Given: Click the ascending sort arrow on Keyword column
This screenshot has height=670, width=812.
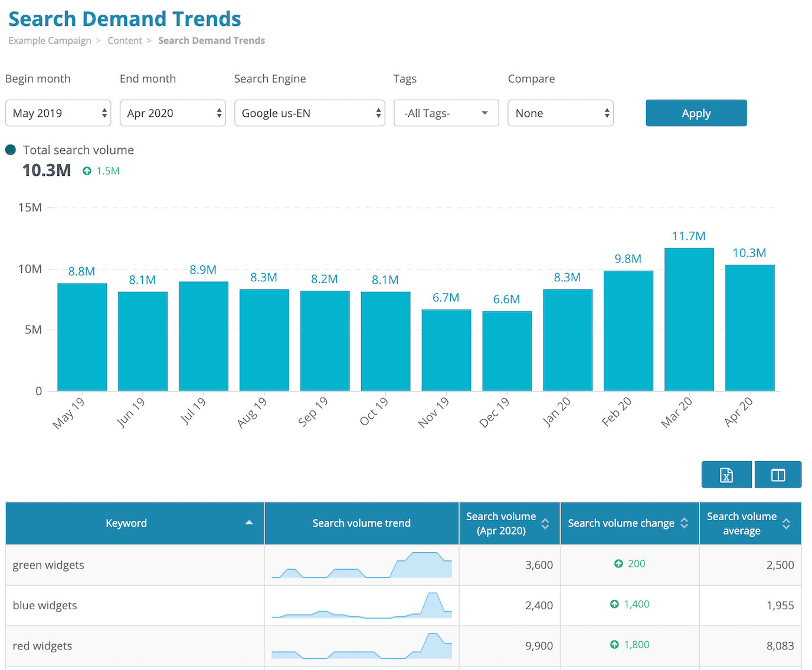Looking at the screenshot, I should [250, 523].
